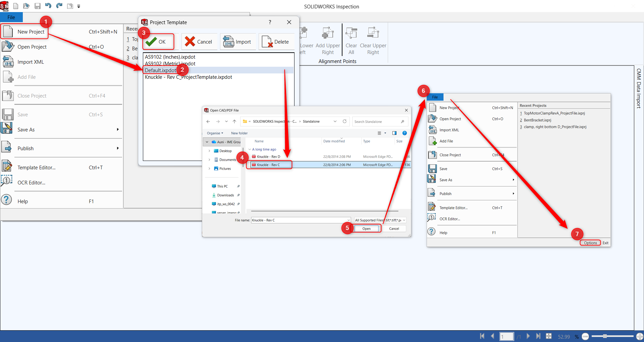Image resolution: width=644 pixels, height=342 pixels.
Task: Click Delete in Project Template dialog
Action: coord(276,42)
